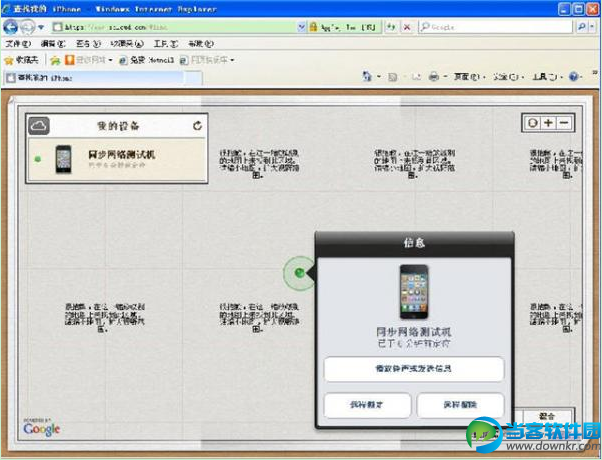Click the 播放铃声或发送信息 button
The image size is (602, 460).
[414, 369]
